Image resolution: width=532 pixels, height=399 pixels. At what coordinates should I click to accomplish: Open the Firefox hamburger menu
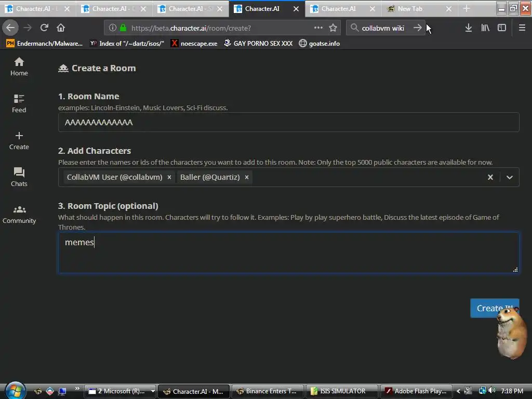[522, 28]
